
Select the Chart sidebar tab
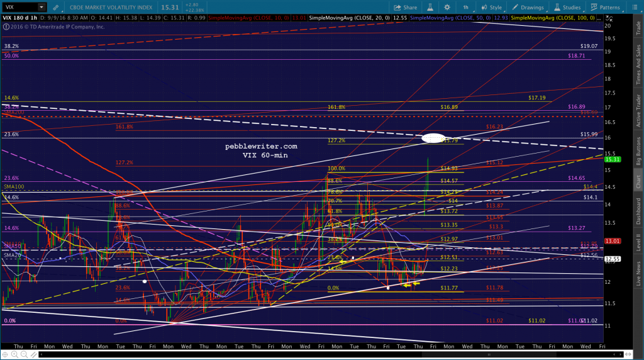pyautogui.click(x=638, y=182)
